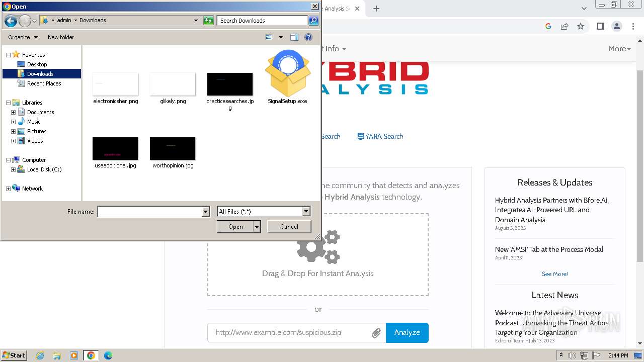Viewport: 644px width, 362px height.
Task: Select Local Disk (C:)
Action: (x=44, y=169)
